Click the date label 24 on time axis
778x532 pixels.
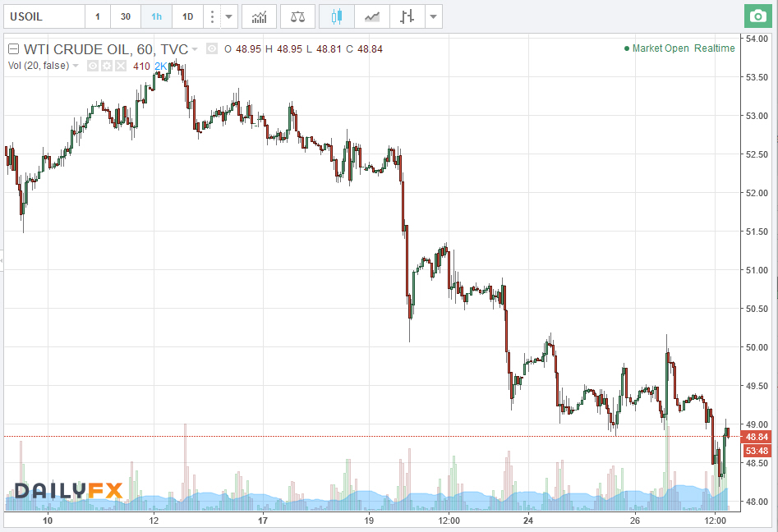pos(528,521)
